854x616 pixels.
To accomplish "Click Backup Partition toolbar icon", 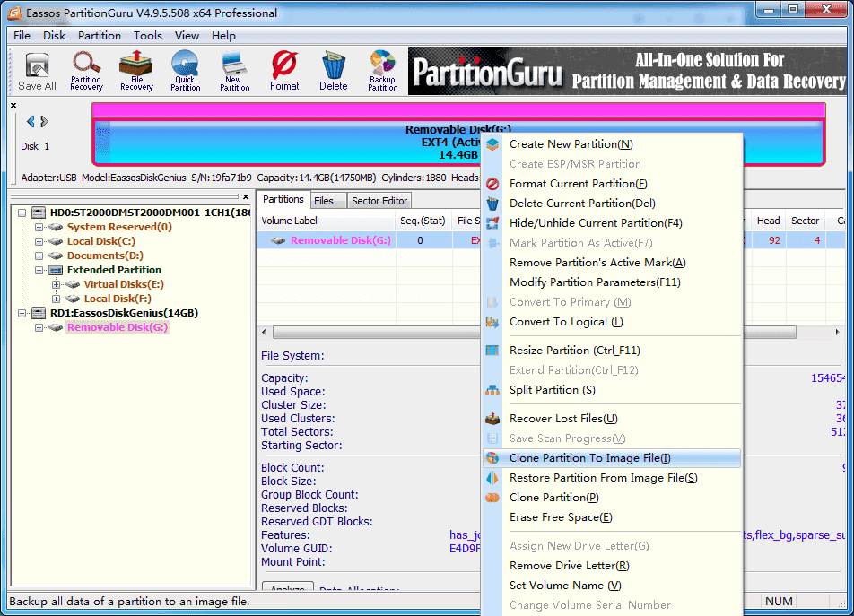I will (383, 72).
